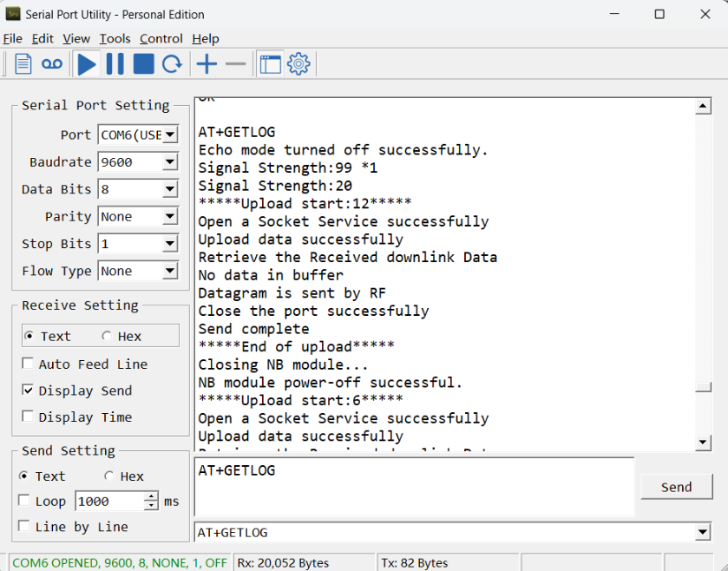Viewport: 728px width, 571px height.
Task: Expand the Stop Bits dropdown
Action: pyautogui.click(x=170, y=244)
